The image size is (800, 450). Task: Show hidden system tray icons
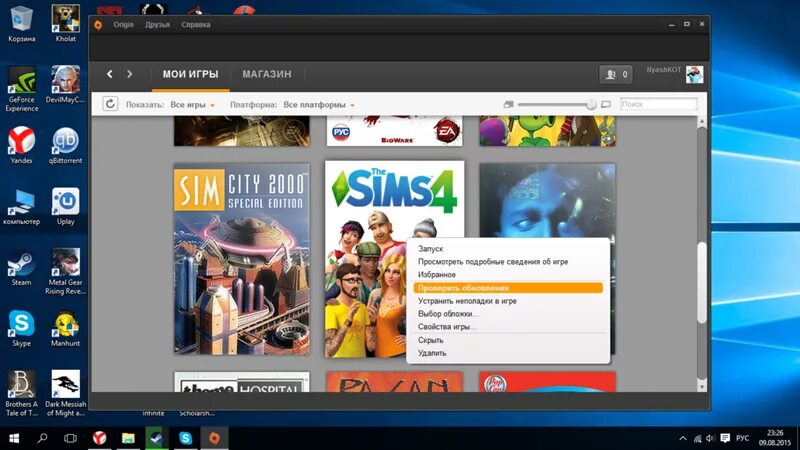(683, 438)
